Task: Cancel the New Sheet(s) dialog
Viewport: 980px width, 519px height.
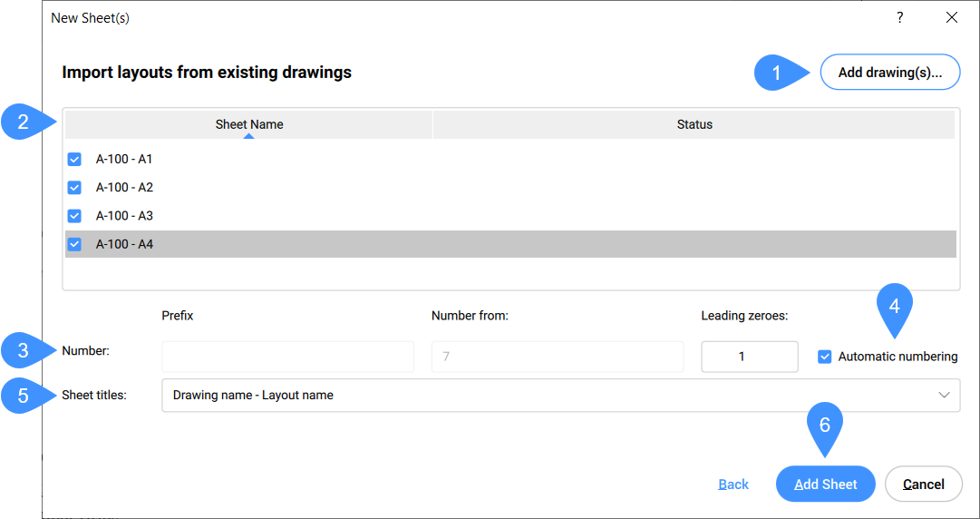Action: coord(923,485)
